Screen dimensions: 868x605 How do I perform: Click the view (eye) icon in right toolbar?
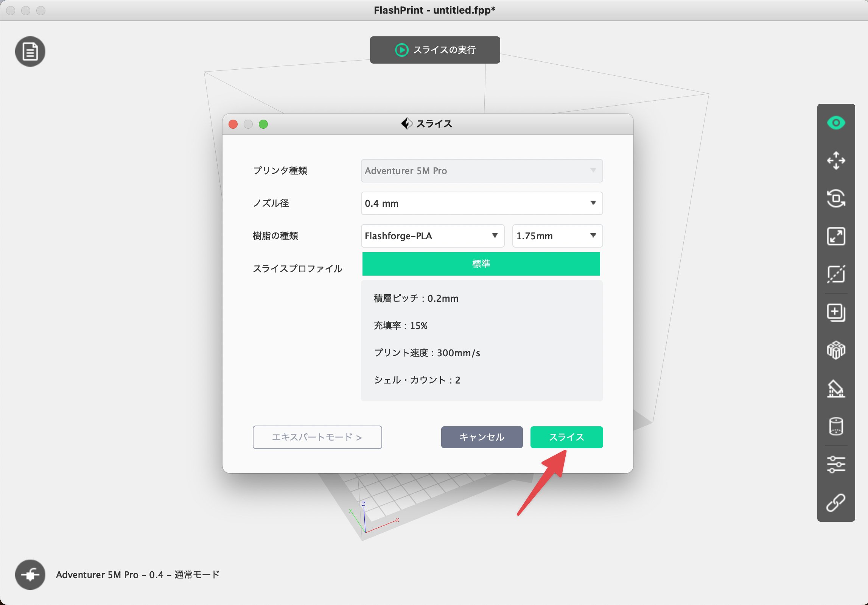(x=836, y=123)
